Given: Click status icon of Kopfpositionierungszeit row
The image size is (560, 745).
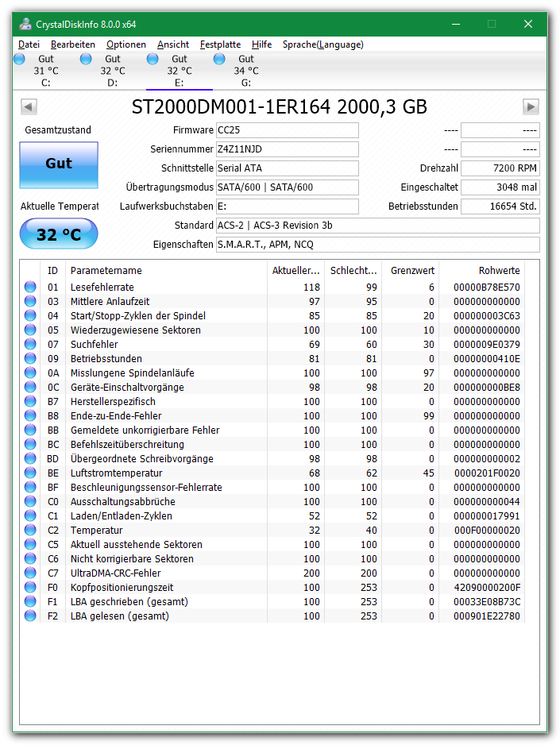Looking at the screenshot, I should [30, 587].
